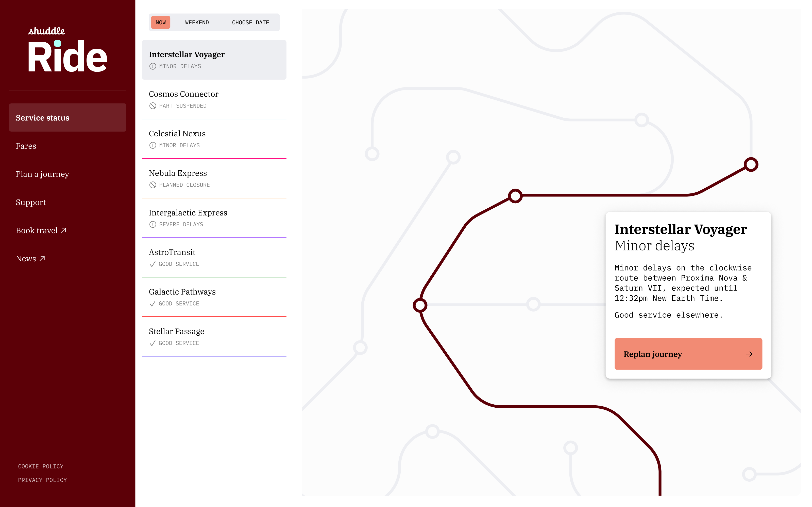Click the alert icon under Intergalactic Express
This screenshot has height=507, width=812.
click(153, 225)
